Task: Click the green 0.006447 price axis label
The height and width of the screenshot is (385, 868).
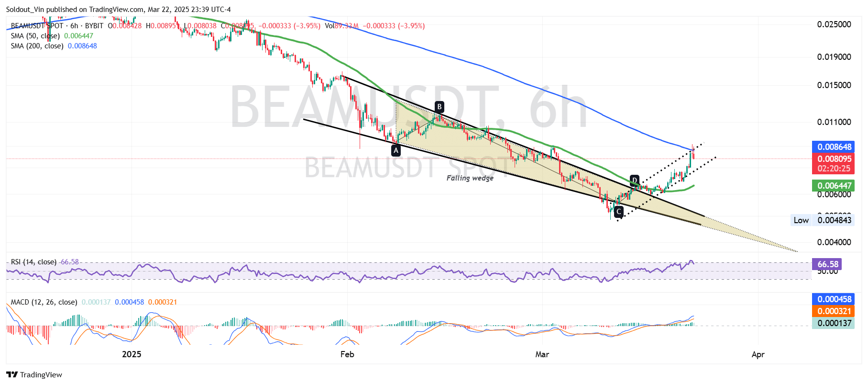Action: 834,185
